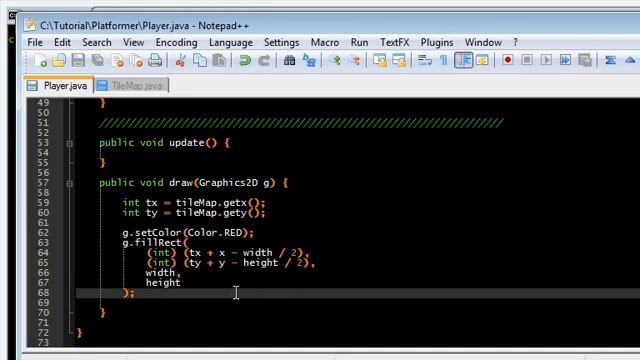
Task: Click the text 'Color.RED' in code
Action: [215, 233]
